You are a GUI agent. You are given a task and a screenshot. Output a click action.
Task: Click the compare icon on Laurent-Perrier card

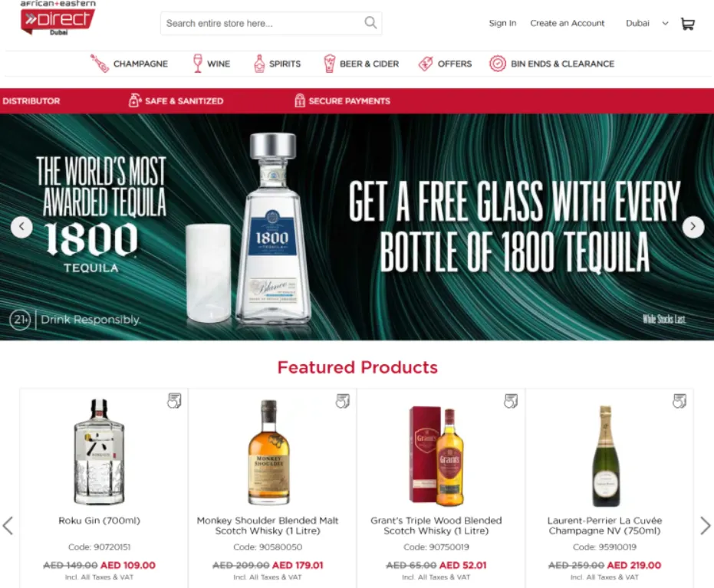(x=679, y=400)
